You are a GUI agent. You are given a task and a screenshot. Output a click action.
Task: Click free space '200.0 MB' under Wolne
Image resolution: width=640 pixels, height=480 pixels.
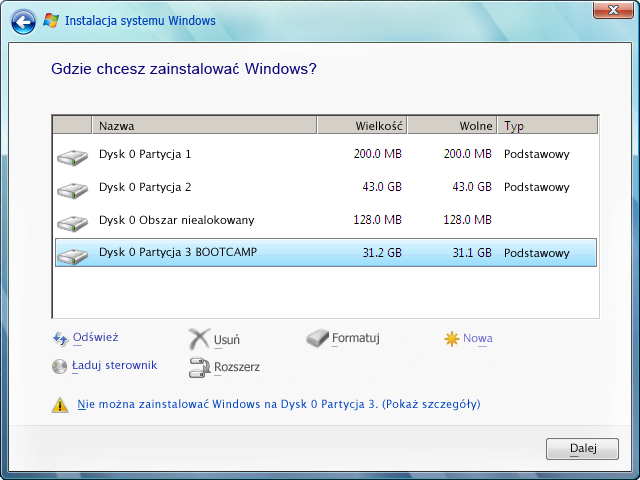click(x=468, y=154)
